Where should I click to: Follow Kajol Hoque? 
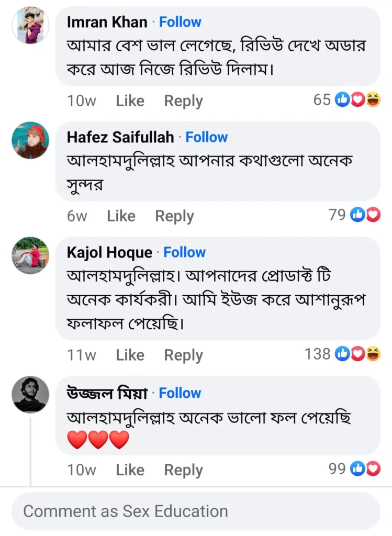click(185, 252)
